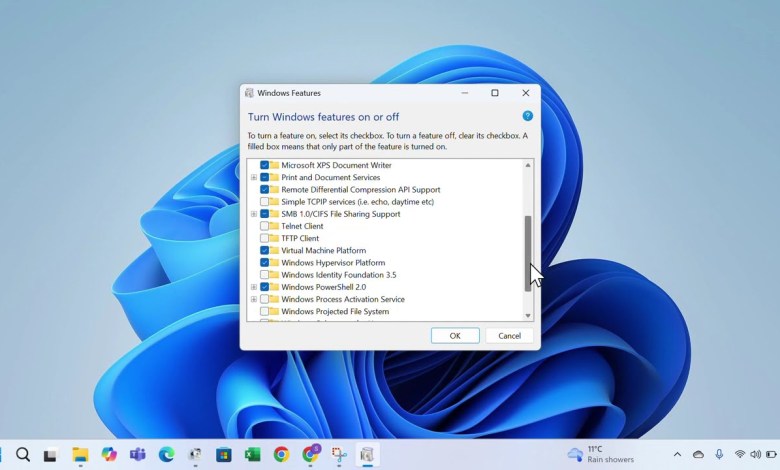
Task: Uncheck Virtual Machine Platform
Action: [265, 250]
